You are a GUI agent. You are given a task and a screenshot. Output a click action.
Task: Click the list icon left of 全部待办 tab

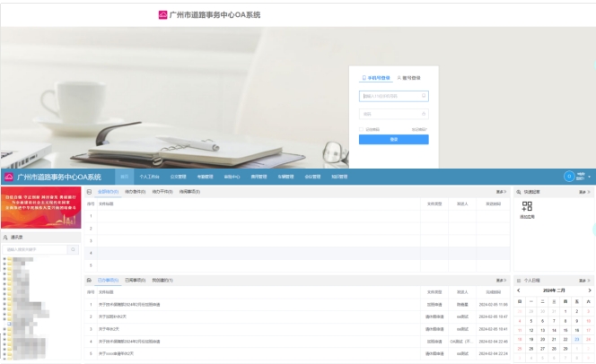(x=90, y=192)
